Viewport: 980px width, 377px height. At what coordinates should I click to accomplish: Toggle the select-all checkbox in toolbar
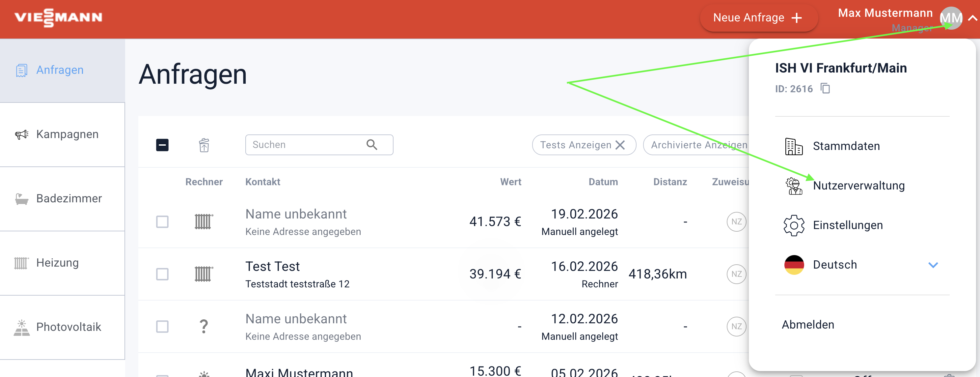[162, 145]
